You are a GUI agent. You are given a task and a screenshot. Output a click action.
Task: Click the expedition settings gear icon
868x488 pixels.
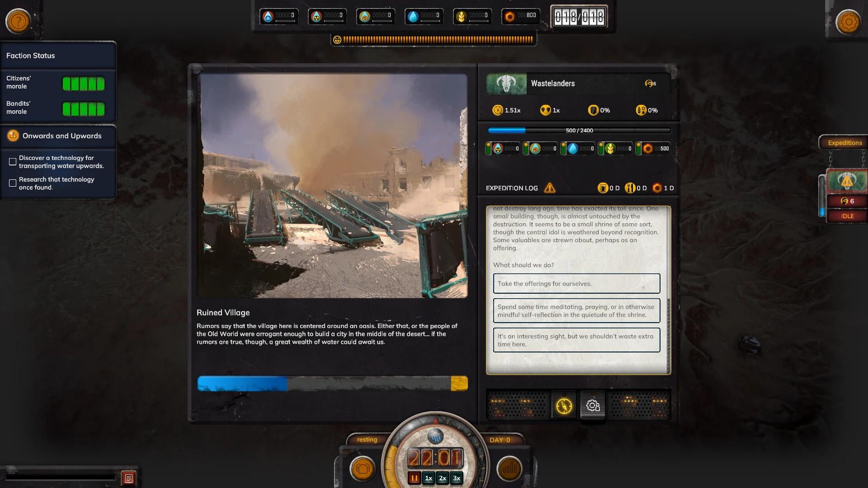(593, 405)
